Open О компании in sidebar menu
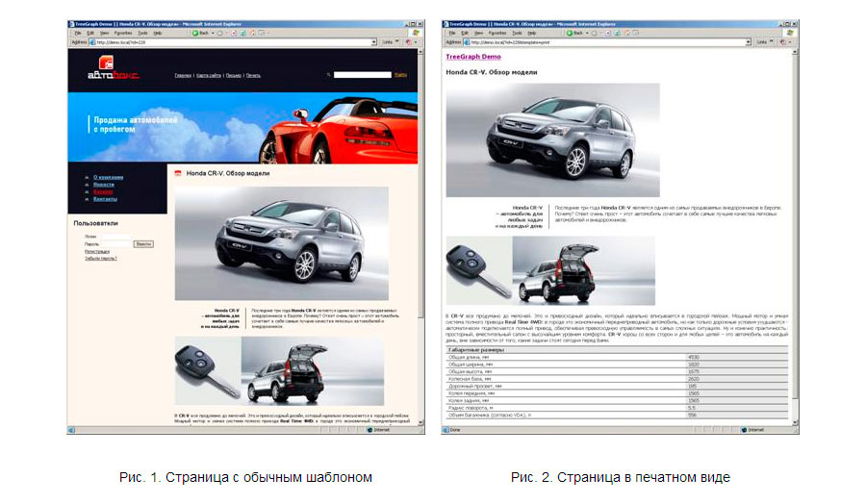Image resolution: width=866 pixels, height=504 pixels. (108, 177)
